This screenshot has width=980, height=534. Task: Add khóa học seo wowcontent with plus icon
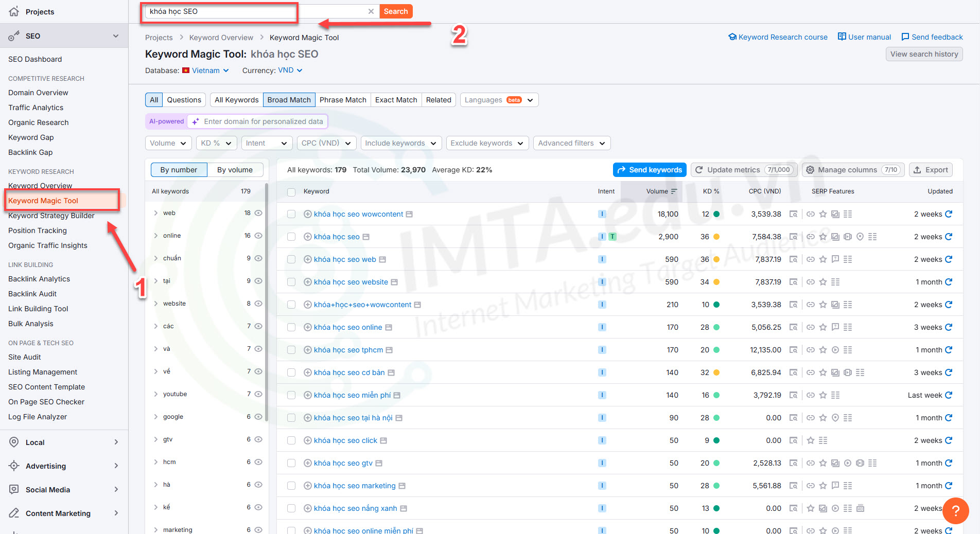307,214
